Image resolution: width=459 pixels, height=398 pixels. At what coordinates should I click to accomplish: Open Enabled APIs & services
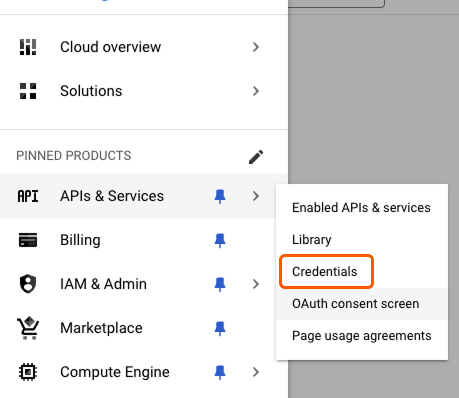[362, 208]
